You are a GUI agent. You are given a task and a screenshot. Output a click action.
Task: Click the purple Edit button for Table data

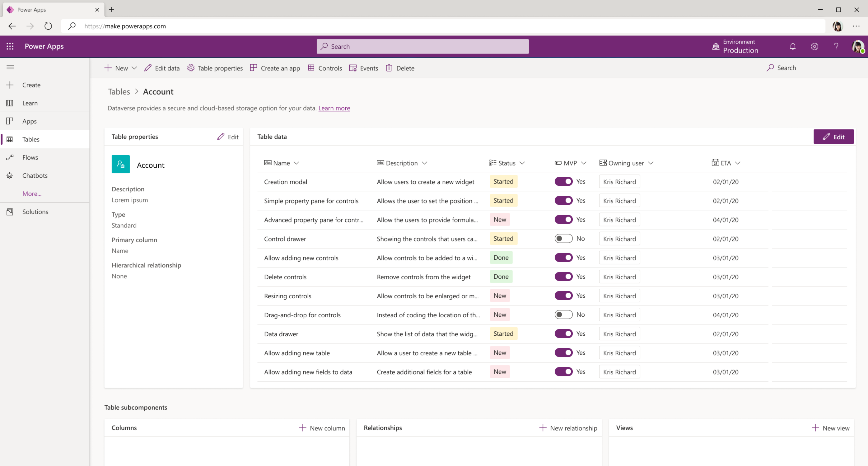(833, 137)
